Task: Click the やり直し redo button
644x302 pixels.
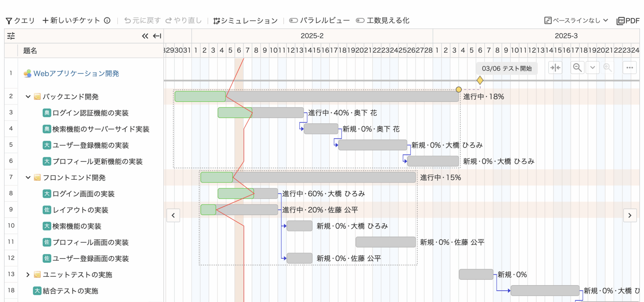Action: [x=183, y=20]
